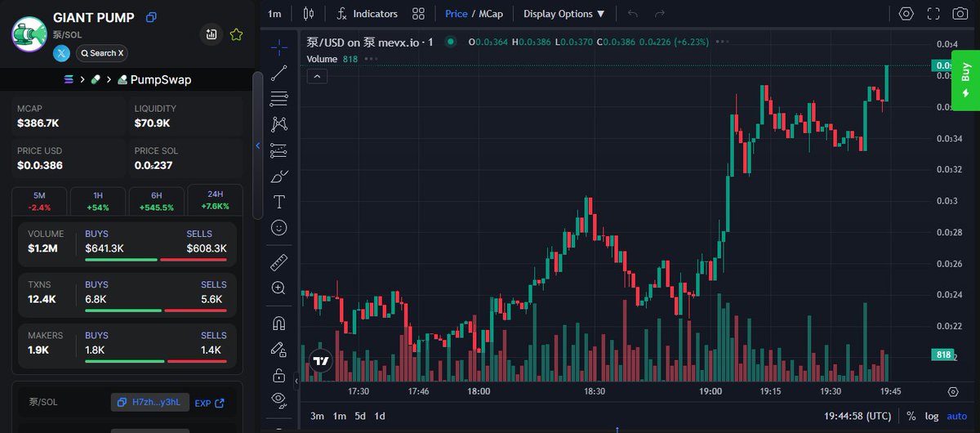980x433 pixels.
Task: Take a chart snapshot with camera icon
Action: (960, 14)
